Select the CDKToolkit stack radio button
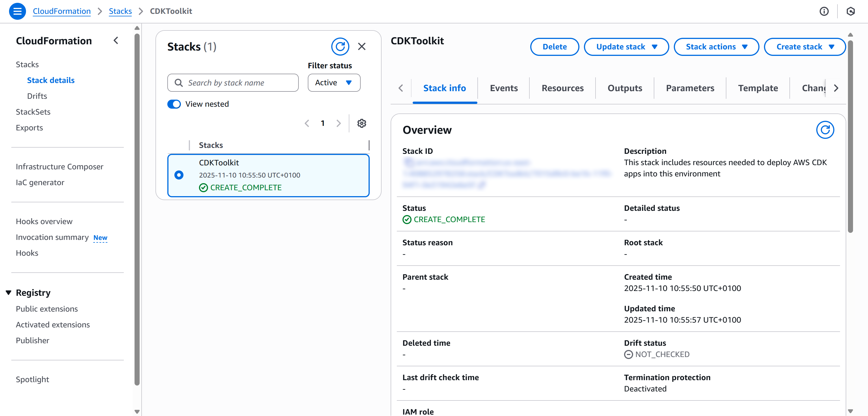The width and height of the screenshot is (868, 416). pos(179,175)
